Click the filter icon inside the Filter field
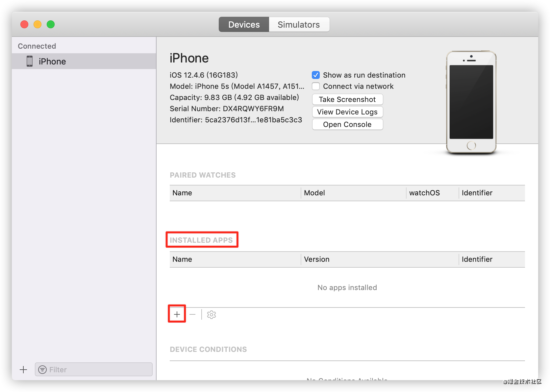 (42, 370)
